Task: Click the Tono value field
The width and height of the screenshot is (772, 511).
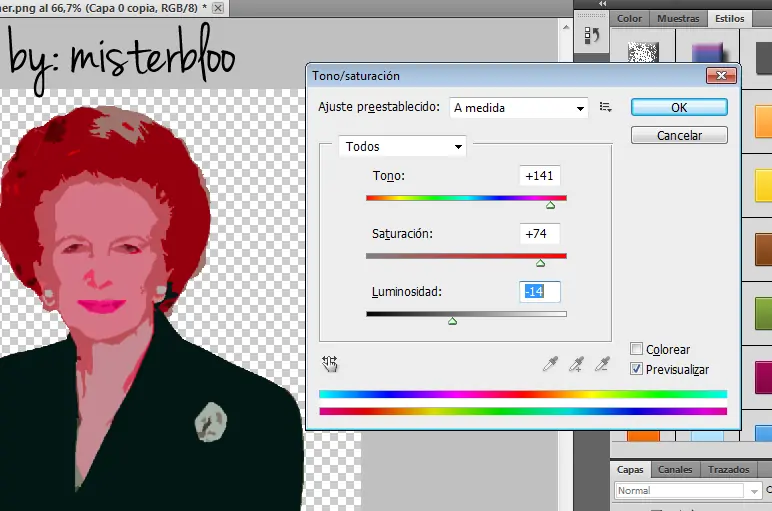Action: pos(540,176)
